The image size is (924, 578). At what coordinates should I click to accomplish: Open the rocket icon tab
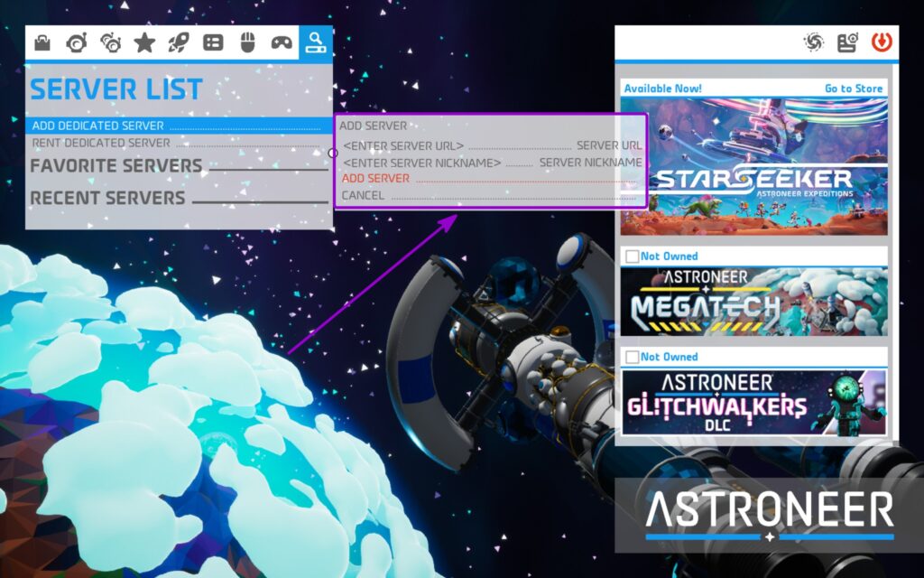[x=179, y=42]
